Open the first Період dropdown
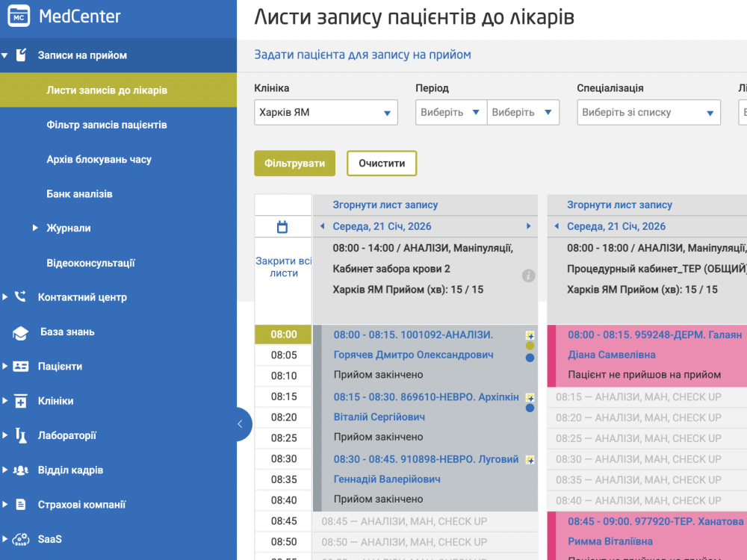Screen dimensions: 747x560 tap(451, 113)
